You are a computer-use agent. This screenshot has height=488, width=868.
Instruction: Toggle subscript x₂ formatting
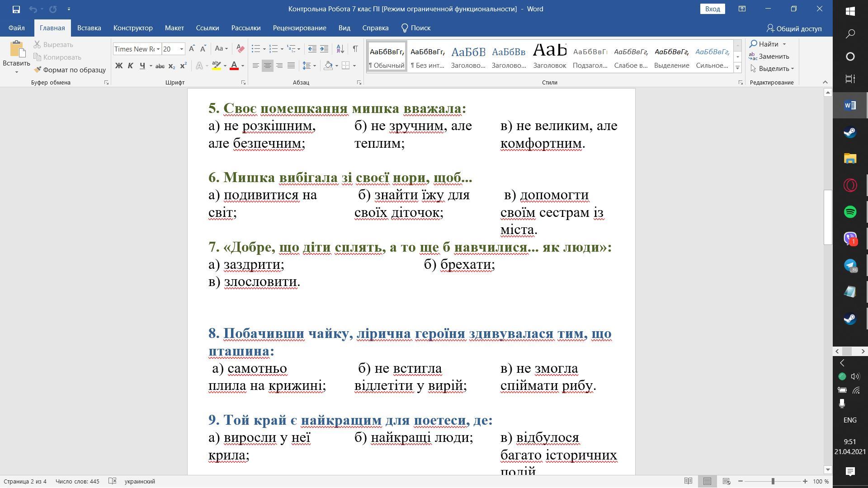tap(171, 66)
